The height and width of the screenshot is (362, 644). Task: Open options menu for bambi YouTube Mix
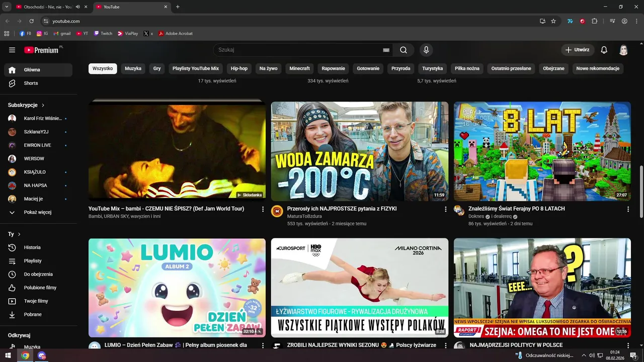(263, 209)
